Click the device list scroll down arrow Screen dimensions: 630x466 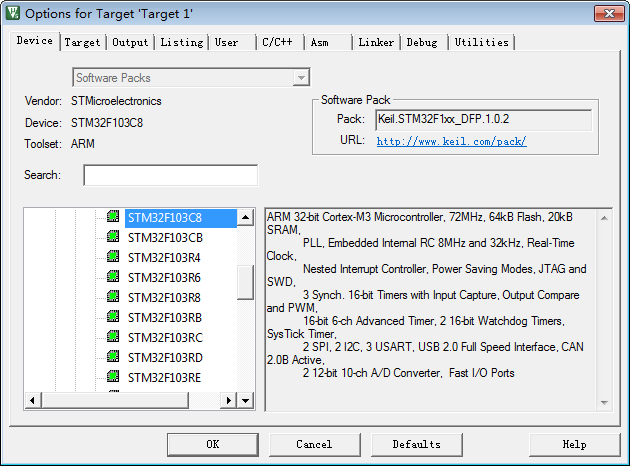[x=245, y=401]
